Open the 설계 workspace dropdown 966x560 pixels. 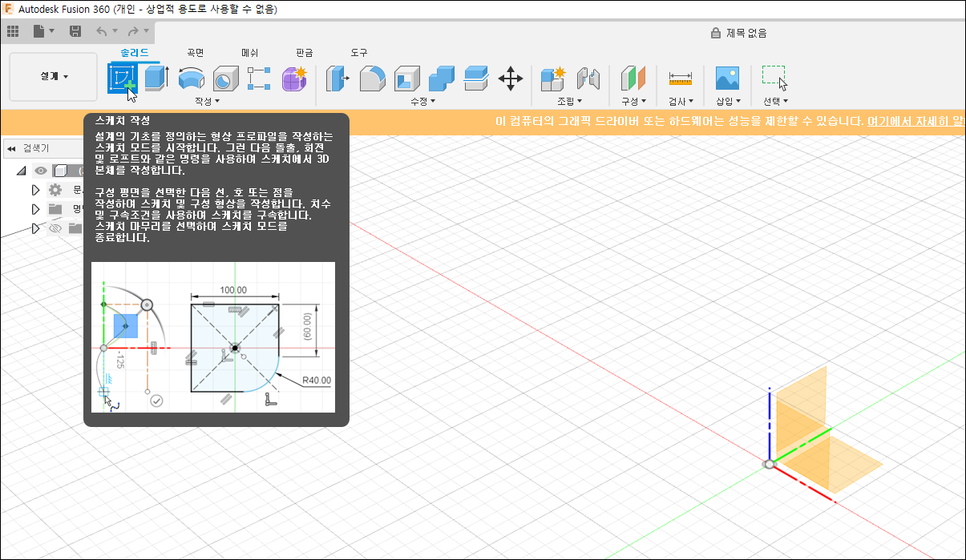pos(55,76)
